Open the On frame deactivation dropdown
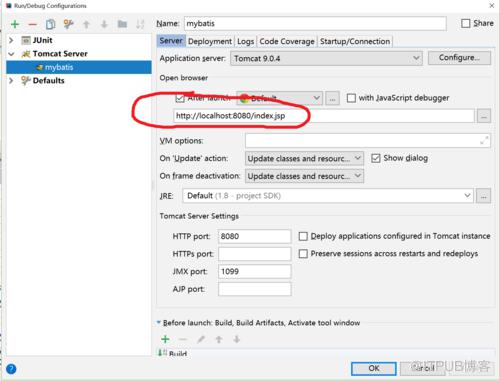Screen dimensions: 500x381 click(x=304, y=176)
